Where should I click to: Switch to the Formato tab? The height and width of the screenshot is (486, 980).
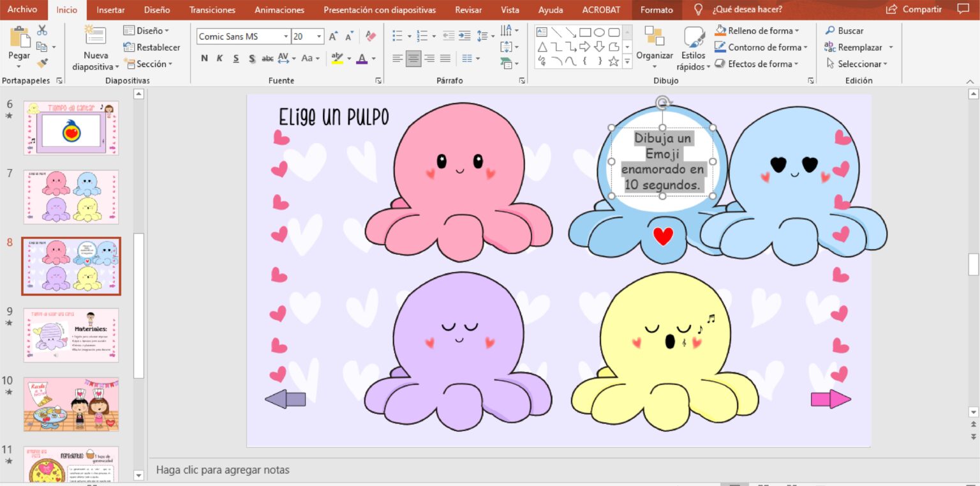click(x=657, y=10)
